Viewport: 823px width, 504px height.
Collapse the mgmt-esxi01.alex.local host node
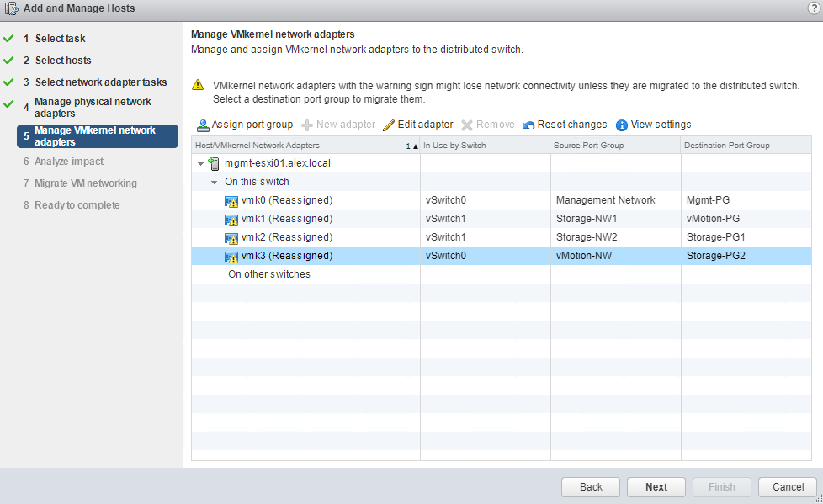coord(200,163)
